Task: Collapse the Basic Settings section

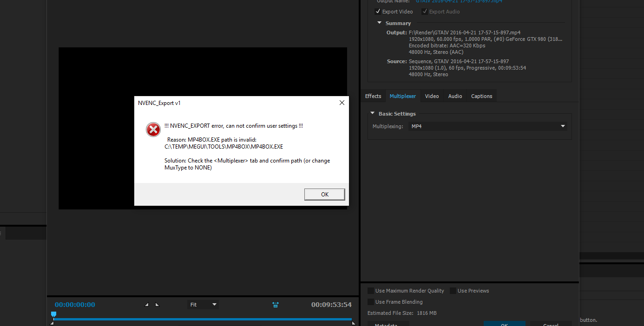Action: click(372, 113)
